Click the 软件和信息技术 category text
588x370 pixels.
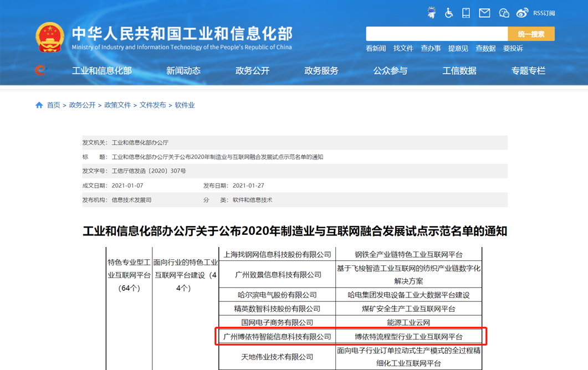(x=252, y=200)
